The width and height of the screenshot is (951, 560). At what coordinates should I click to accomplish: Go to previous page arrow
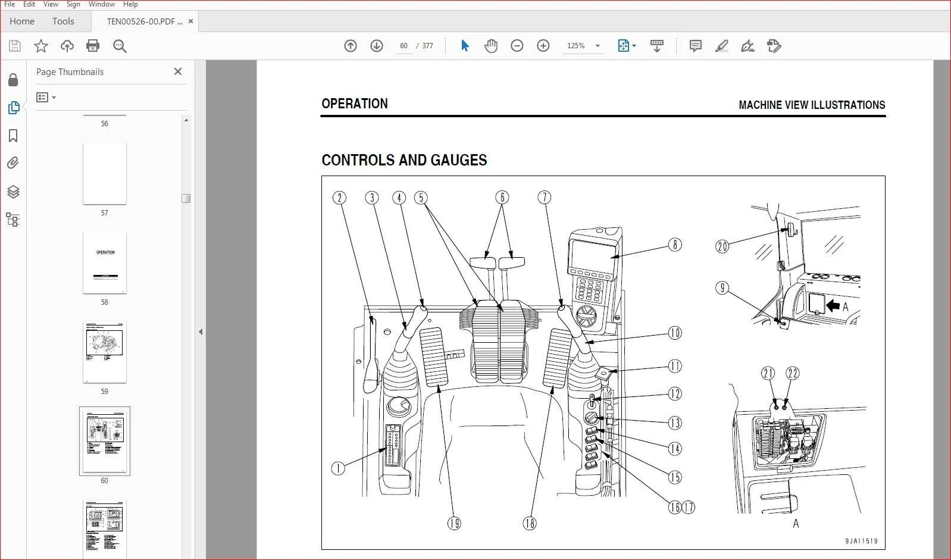coord(351,46)
